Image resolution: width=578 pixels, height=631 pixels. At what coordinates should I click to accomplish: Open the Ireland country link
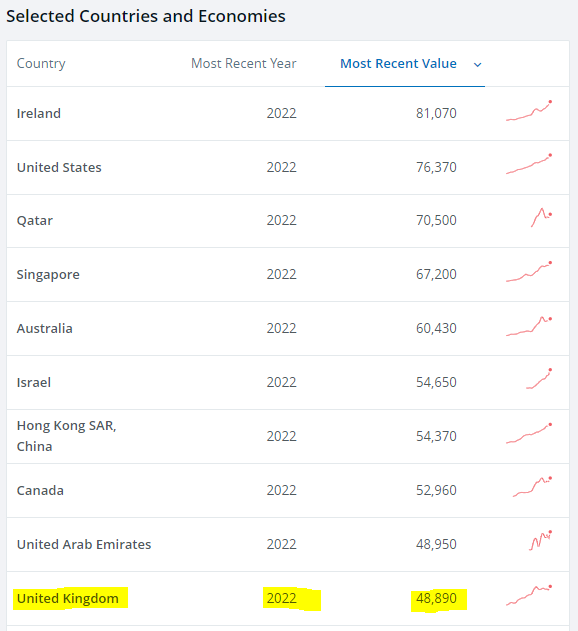(39, 113)
